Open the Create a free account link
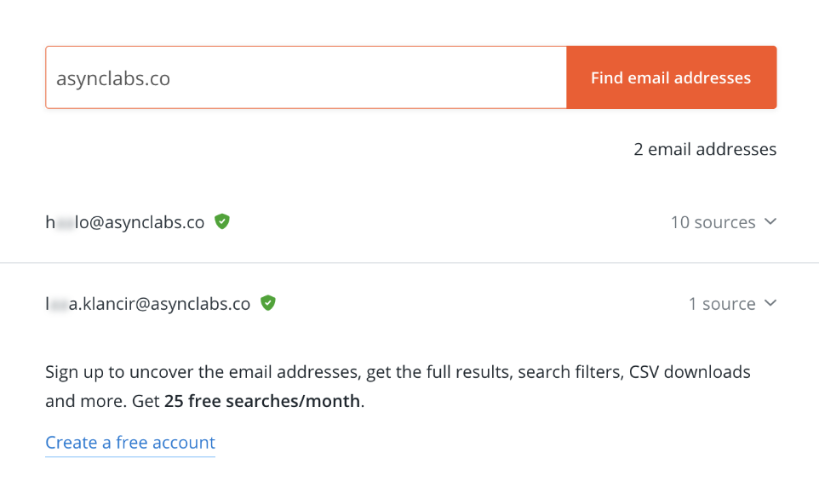 pyautogui.click(x=130, y=443)
